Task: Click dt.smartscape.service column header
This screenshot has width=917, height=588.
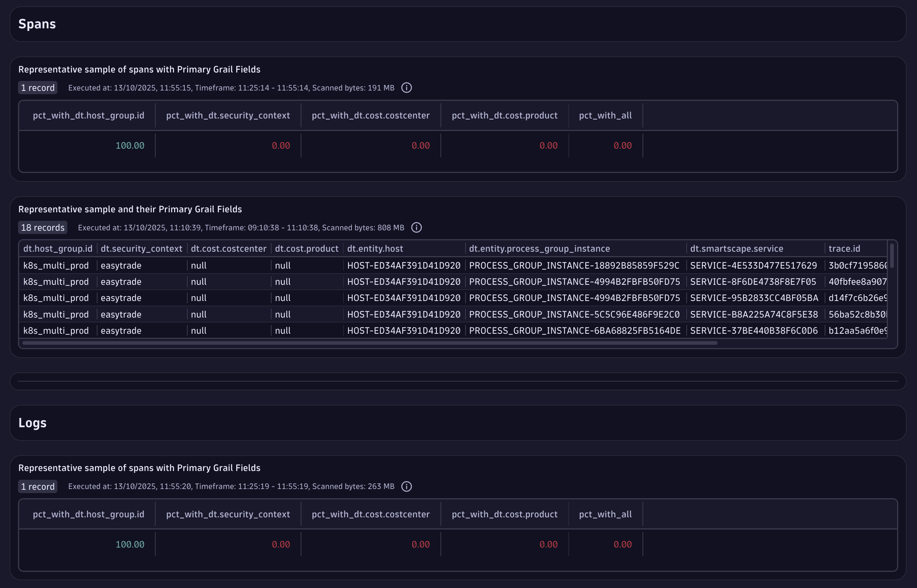Action: [x=736, y=249]
